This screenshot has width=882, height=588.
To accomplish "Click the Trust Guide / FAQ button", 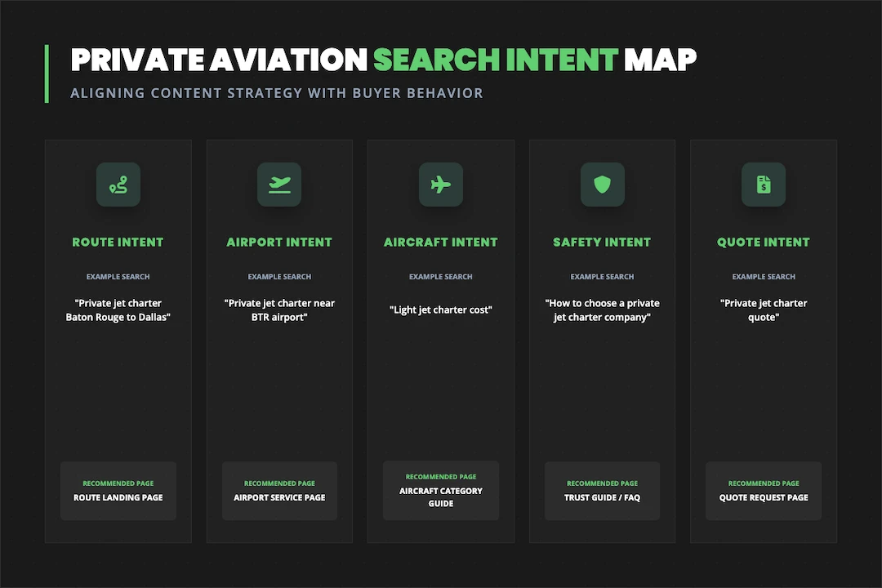I will [x=602, y=491].
